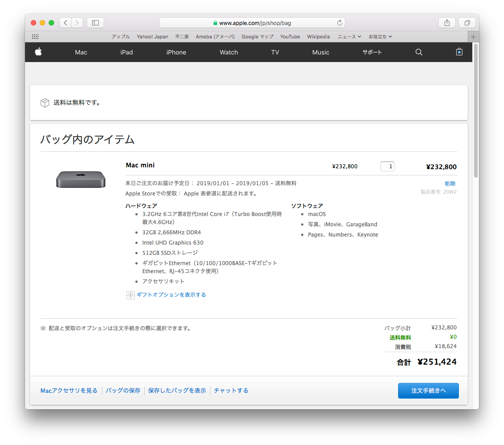
Task: Click the Pages、Numbers、Keynote software line
Action: [x=343, y=235]
